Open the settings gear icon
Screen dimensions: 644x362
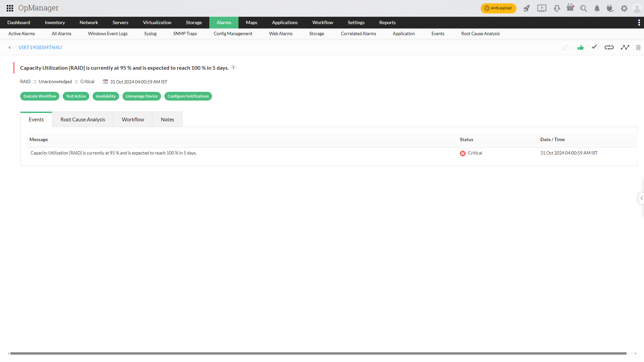pyautogui.click(x=624, y=8)
